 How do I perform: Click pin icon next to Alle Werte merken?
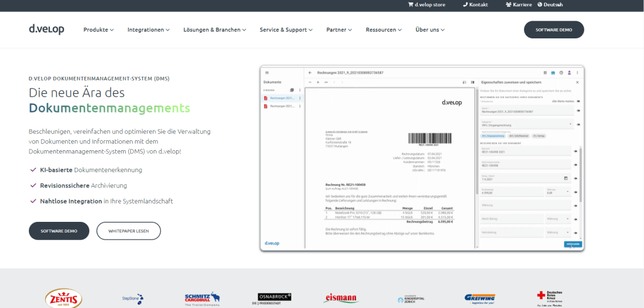(578, 101)
